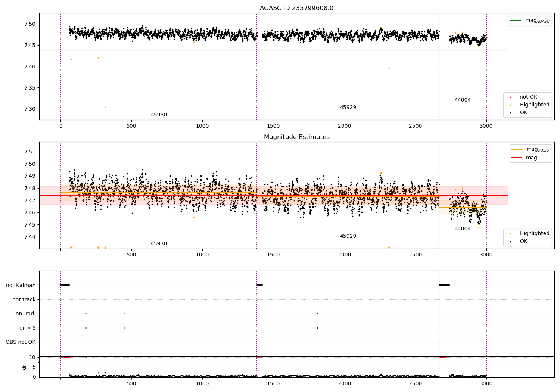The height and width of the screenshot is (392, 560).
Task: Click the Ion. rad. flag dot near 1800
Action: [x=317, y=314]
